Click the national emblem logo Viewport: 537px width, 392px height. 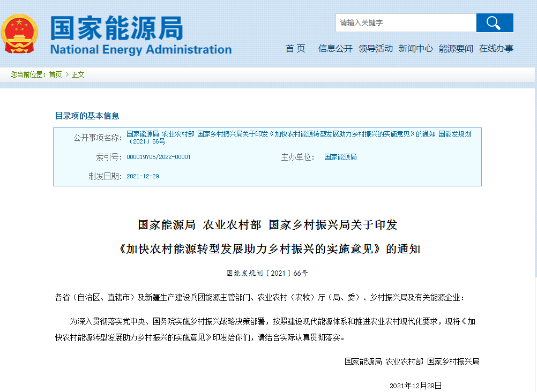pos(19,34)
